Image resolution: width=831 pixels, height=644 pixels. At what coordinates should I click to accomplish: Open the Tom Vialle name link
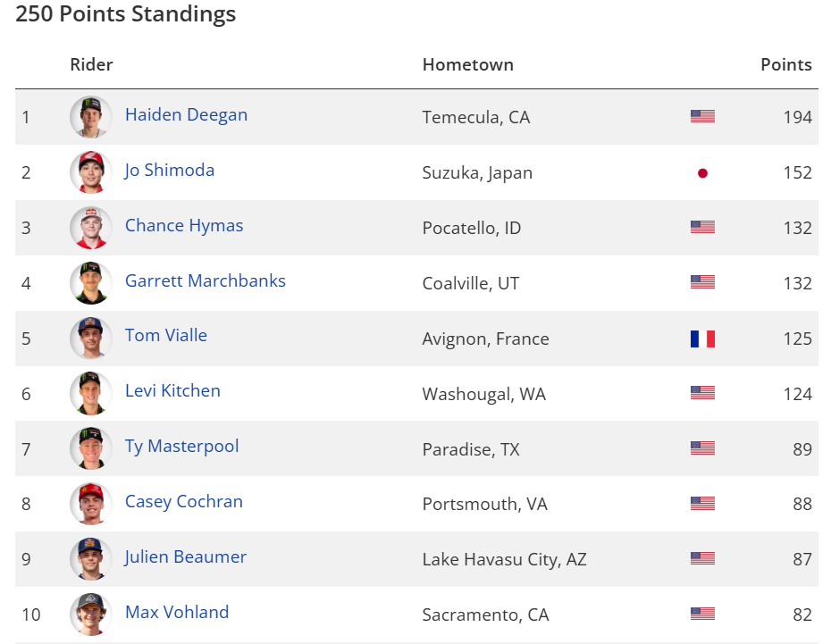click(x=166, y=336)
